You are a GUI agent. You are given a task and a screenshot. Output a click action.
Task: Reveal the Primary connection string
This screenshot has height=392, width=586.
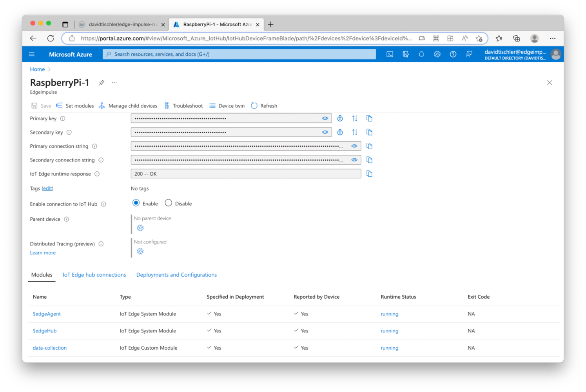point(354,146)
